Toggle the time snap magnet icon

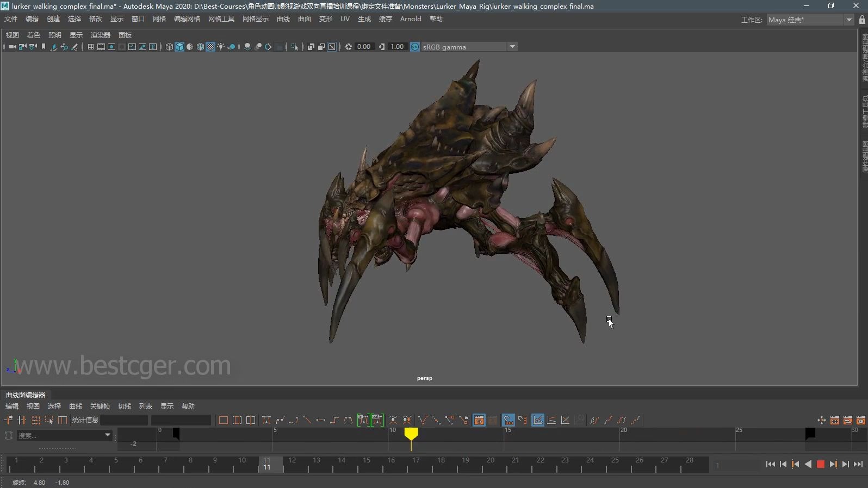coord(509,420)
